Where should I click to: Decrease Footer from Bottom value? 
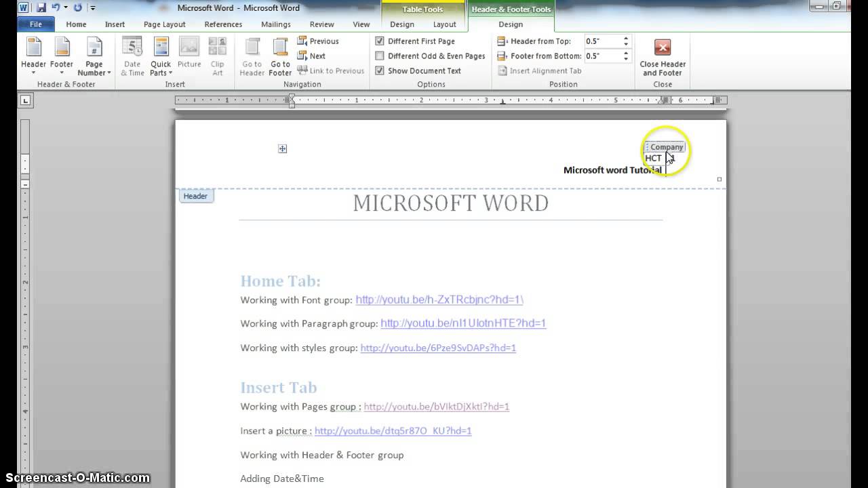pyautogui.click(x=626, y=59)
